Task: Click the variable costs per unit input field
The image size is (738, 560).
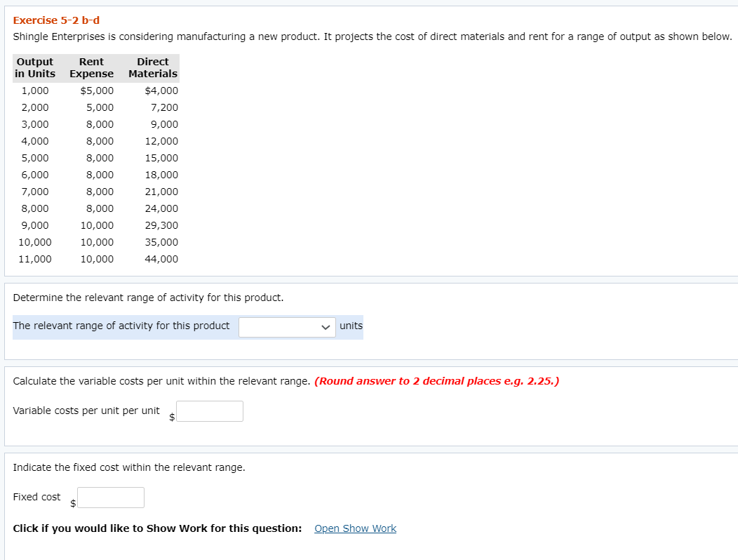Action: pos(210,411)
